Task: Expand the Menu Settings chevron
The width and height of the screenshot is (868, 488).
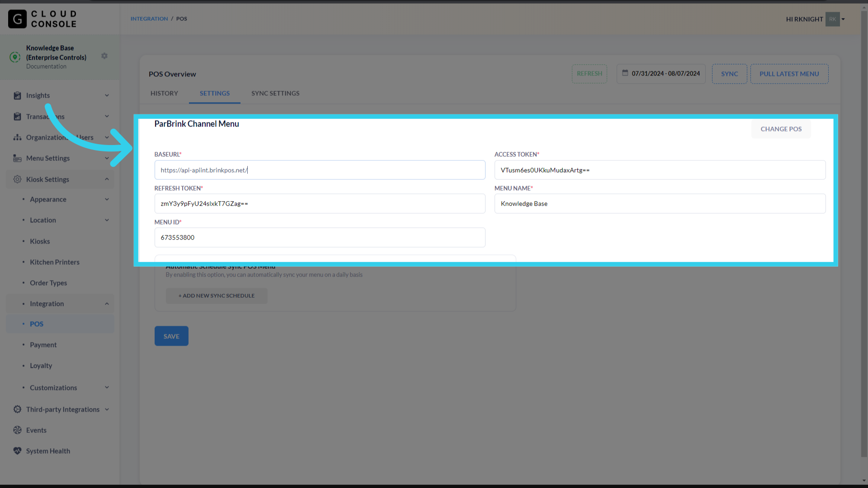Action: coord(107,158)
